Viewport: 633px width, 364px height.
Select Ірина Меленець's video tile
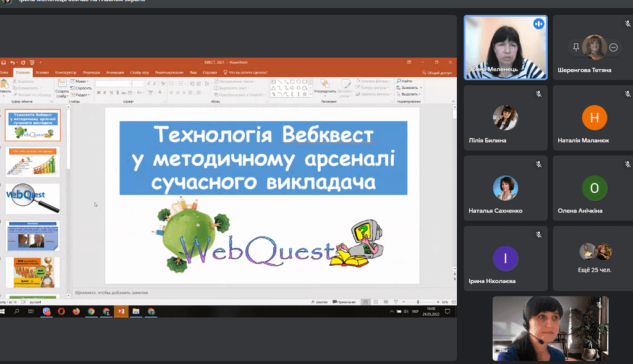(506, 47)
